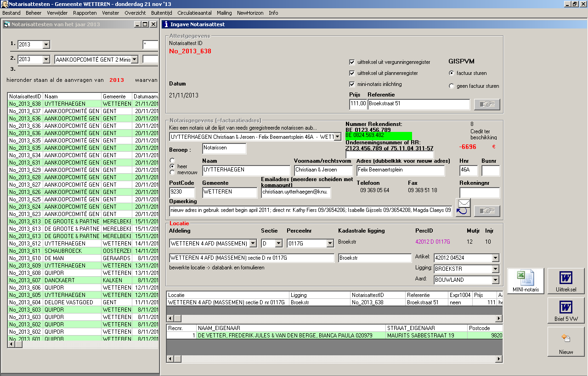Uncheck mini-notaris inlichting

coord(352,84)
